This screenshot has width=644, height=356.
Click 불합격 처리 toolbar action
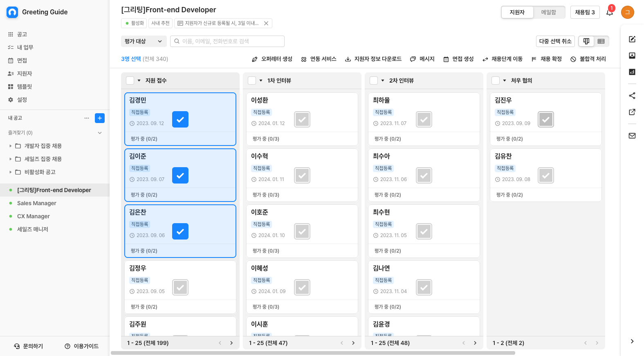pos(588,59)
